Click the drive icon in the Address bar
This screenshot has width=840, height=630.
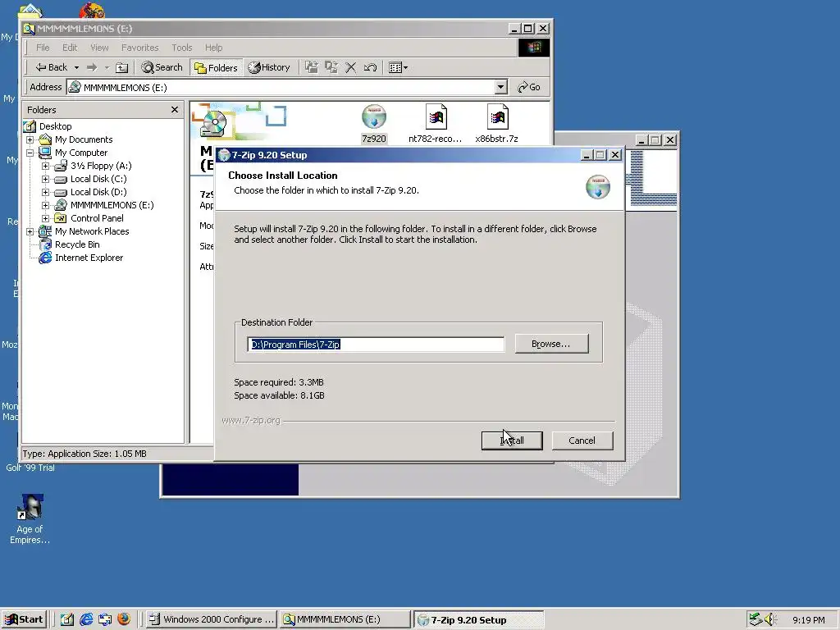(75, 87)
